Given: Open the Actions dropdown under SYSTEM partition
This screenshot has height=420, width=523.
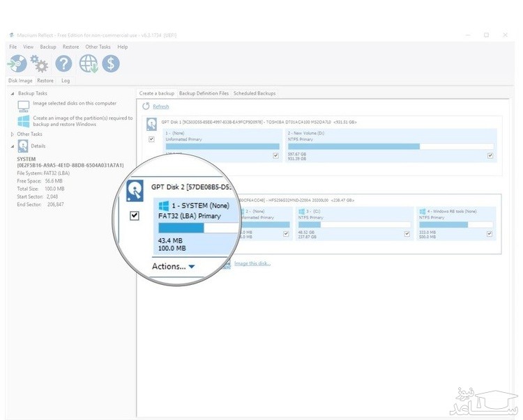Looking at the screenshot, I should (174, 266).
